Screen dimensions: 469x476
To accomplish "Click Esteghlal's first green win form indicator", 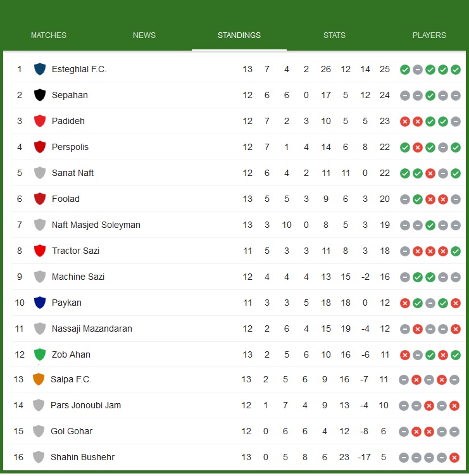I will click(405, 70).
